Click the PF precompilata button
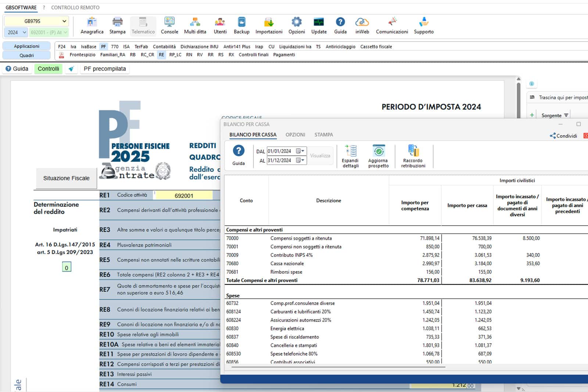588x392 pixels. (x=105, y=69)
